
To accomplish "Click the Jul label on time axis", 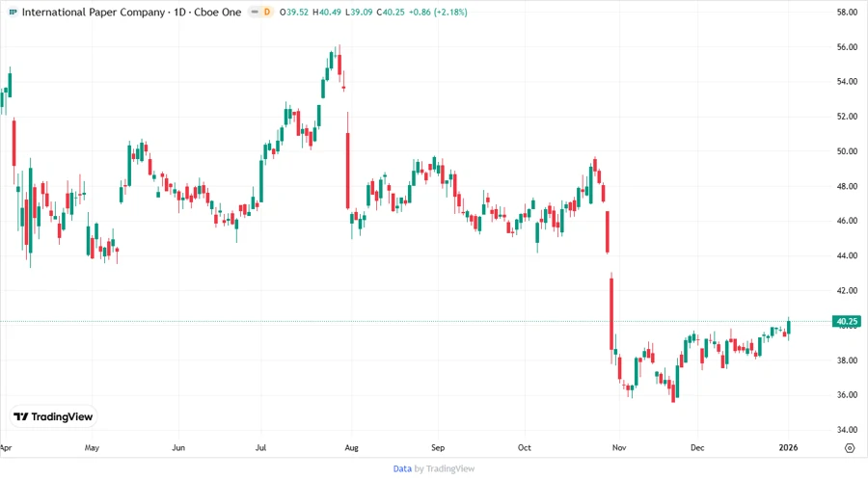I will pyautogui.click(x=260, y=447).
